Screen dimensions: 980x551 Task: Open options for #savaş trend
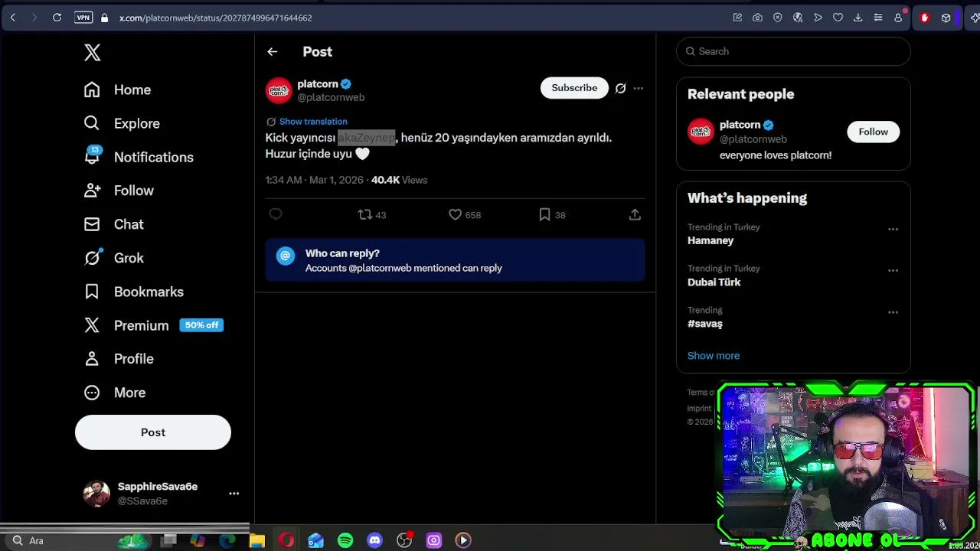point(893,312)
